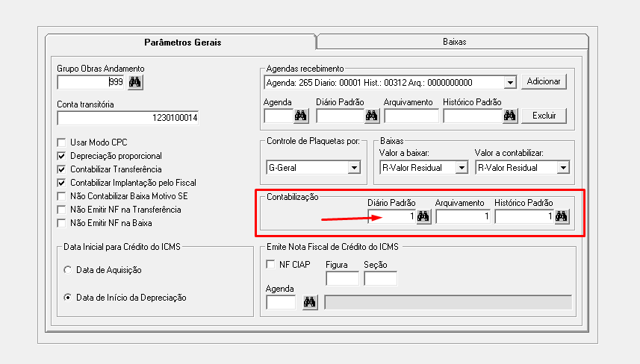Image resolution: width=640 pixels, height=364 pixels.
Task: Check Não Emitir NF na Transferência
Action: point(62,210)
